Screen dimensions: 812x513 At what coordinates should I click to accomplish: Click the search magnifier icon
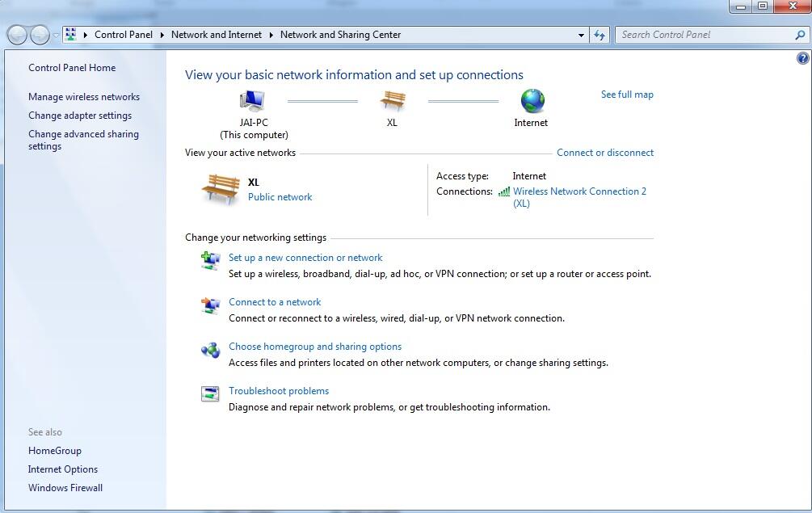(800, 35)
